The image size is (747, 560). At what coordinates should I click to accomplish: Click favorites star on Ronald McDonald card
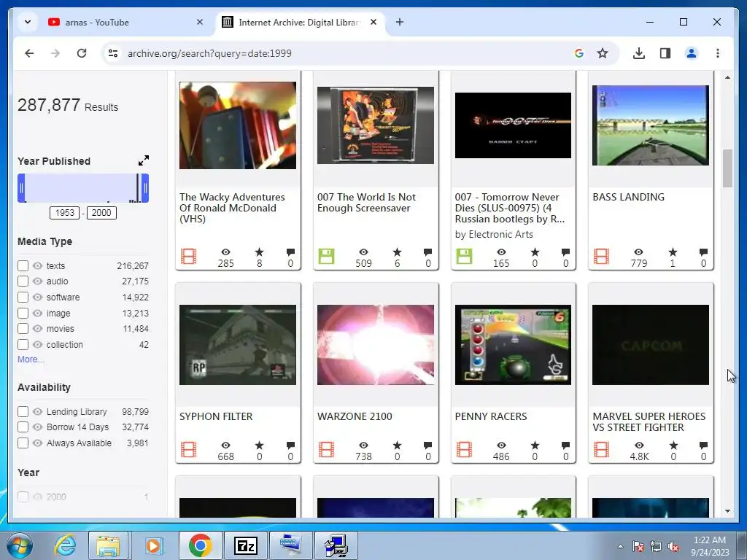click(259, 252)
